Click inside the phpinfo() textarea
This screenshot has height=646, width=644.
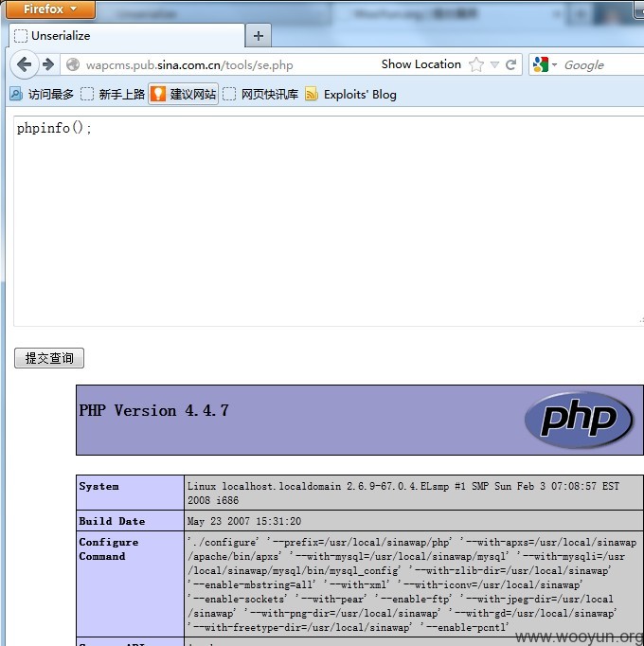pos(329,222)
